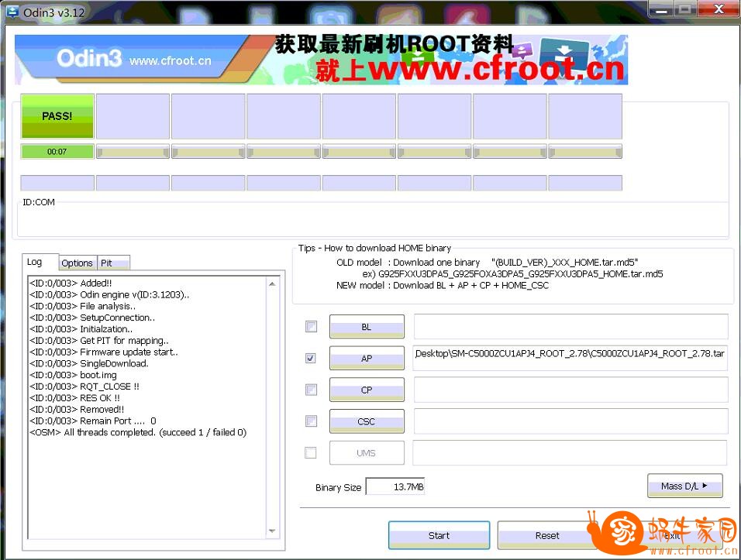Switch to the Options tab
The image size is (741, 560).
77,263
